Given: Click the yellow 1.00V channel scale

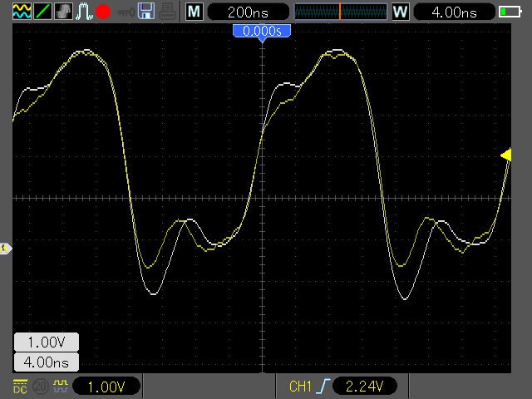Looking at the screenshot, I should click(106, 387).
